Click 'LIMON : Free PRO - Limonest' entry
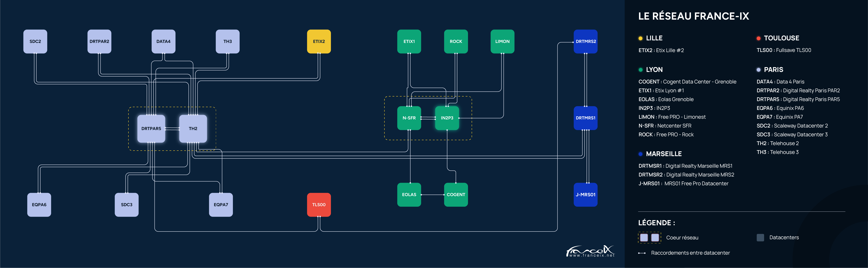The height and width of the screenshot is (268, 868). [672, 117]
